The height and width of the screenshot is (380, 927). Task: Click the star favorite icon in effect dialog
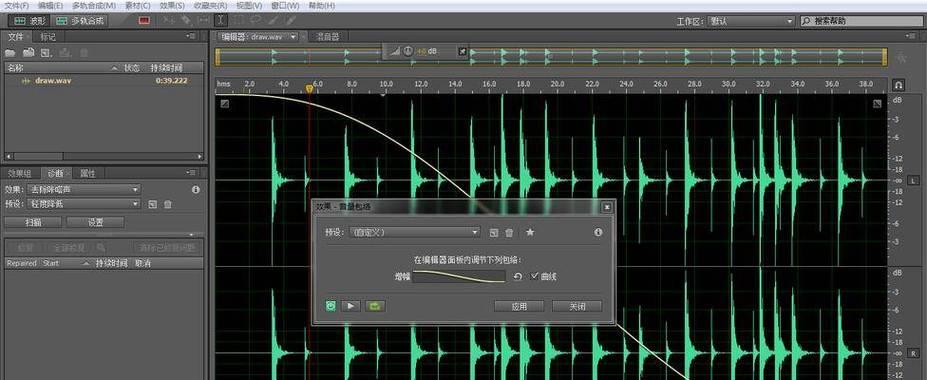530,232
